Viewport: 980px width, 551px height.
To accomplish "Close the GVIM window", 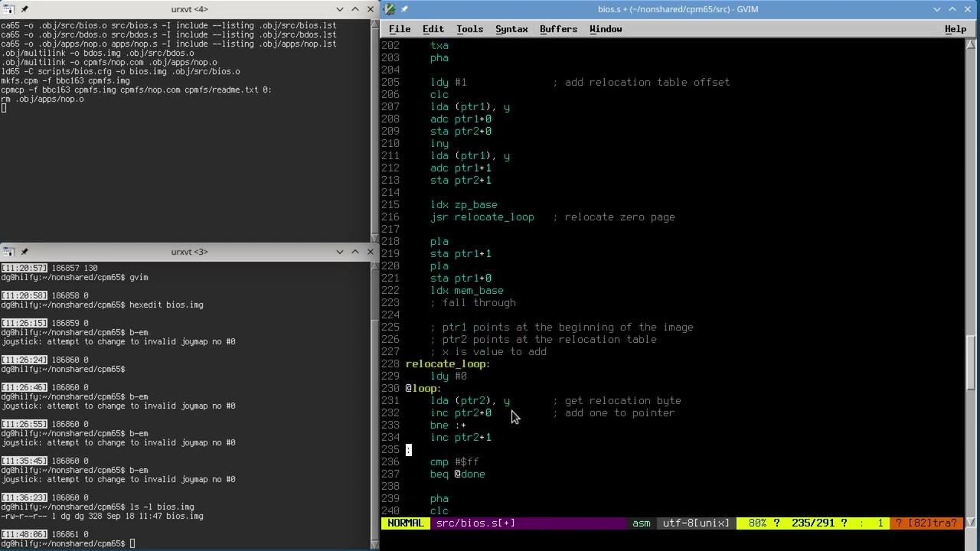I will tap(968, 9).
